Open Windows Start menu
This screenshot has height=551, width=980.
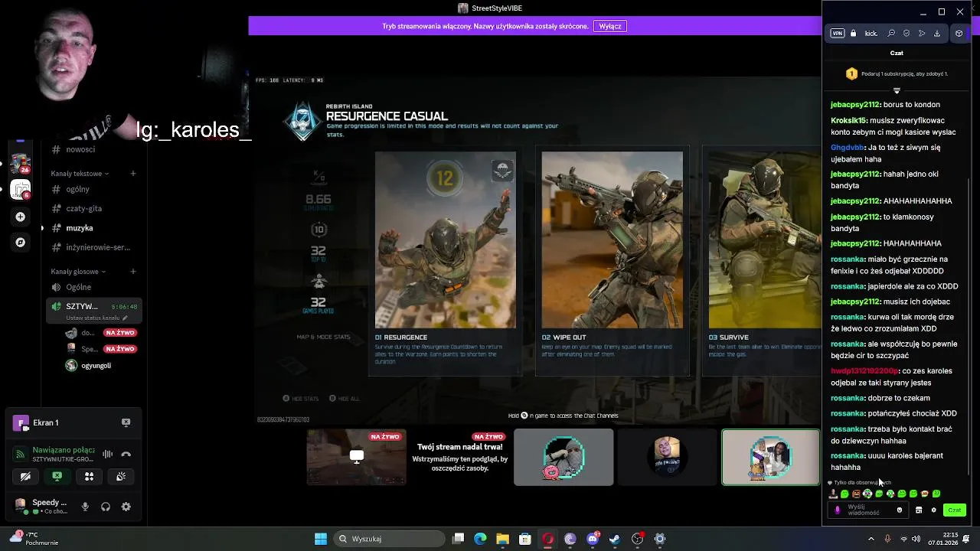coord(321,539)
